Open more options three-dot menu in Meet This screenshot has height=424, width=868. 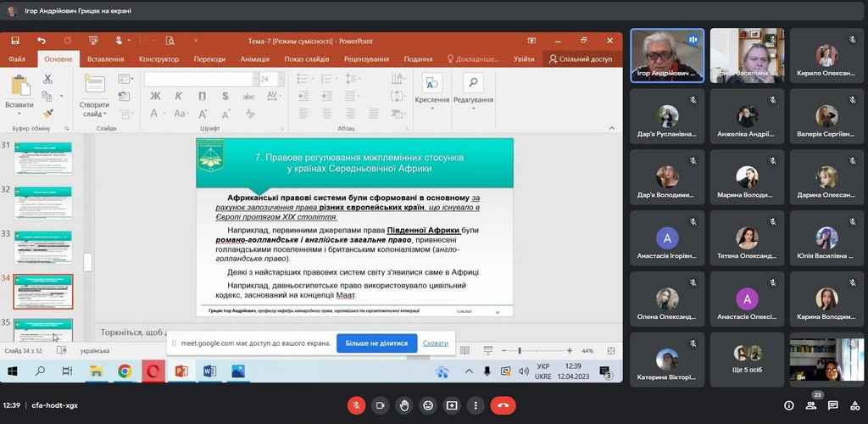476,405
